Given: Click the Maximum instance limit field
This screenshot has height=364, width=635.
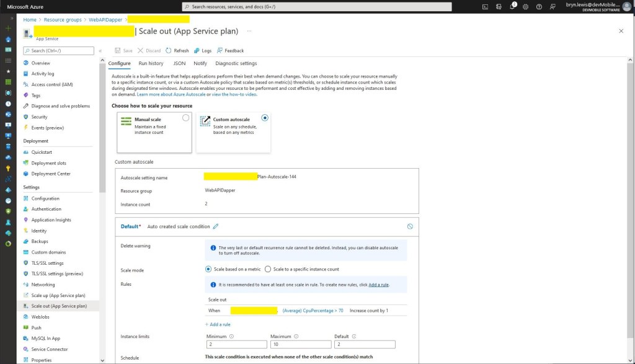Looking at the screenshot, I should pyautogui.click(x=300, y=344).
